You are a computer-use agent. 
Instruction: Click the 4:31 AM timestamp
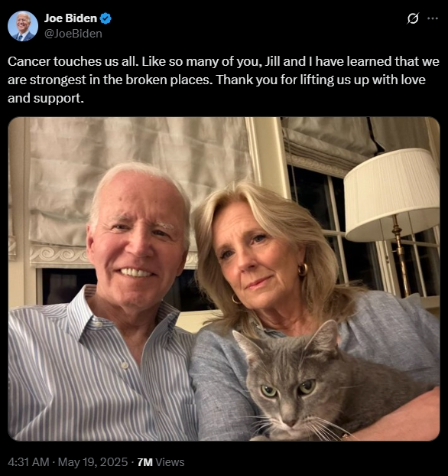click(x=28, y=462)
